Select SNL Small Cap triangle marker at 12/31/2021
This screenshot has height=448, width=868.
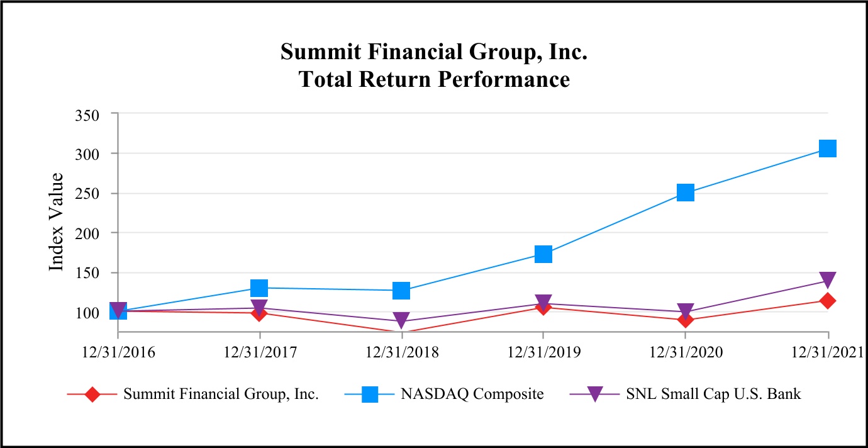[828, 280]
